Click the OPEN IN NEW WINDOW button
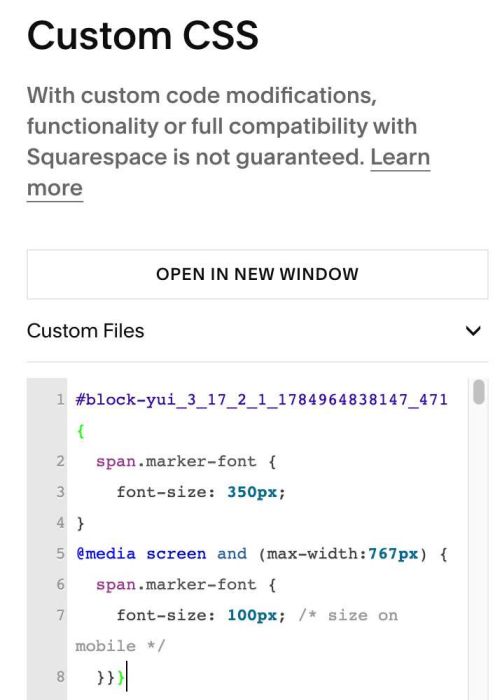Viewport: 500px width, 700px height. [257, 274]
